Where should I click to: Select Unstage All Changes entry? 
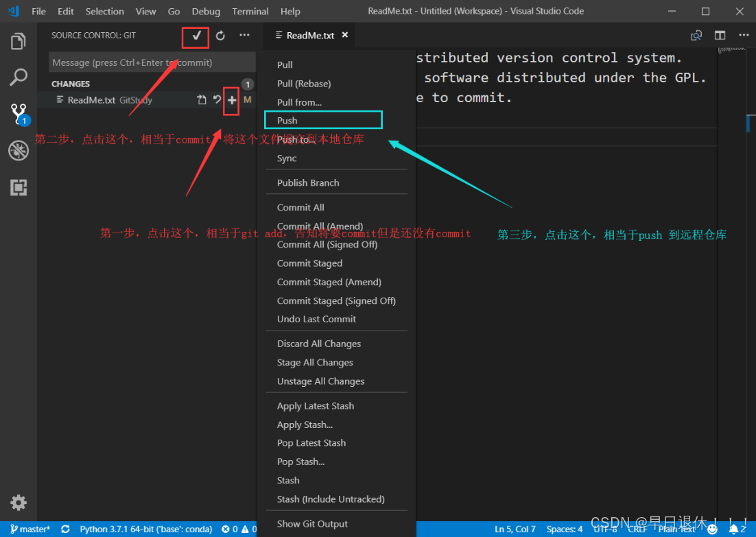tap(337, 381)
